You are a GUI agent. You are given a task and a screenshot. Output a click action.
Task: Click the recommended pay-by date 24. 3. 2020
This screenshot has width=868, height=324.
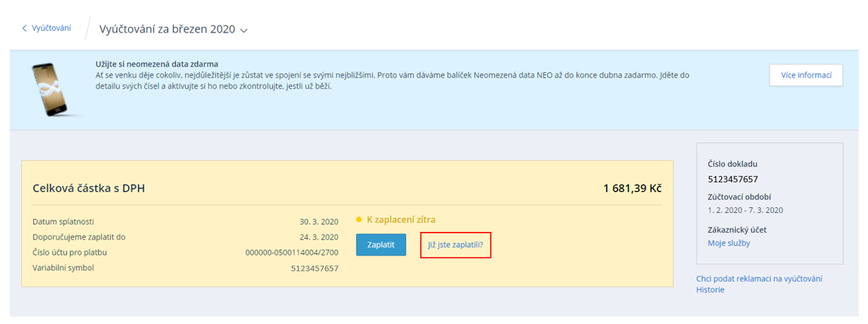pos(320,237)
